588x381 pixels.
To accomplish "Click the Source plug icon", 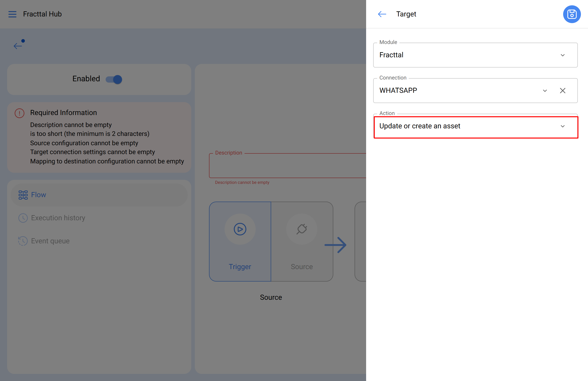I will coord(302,229).
